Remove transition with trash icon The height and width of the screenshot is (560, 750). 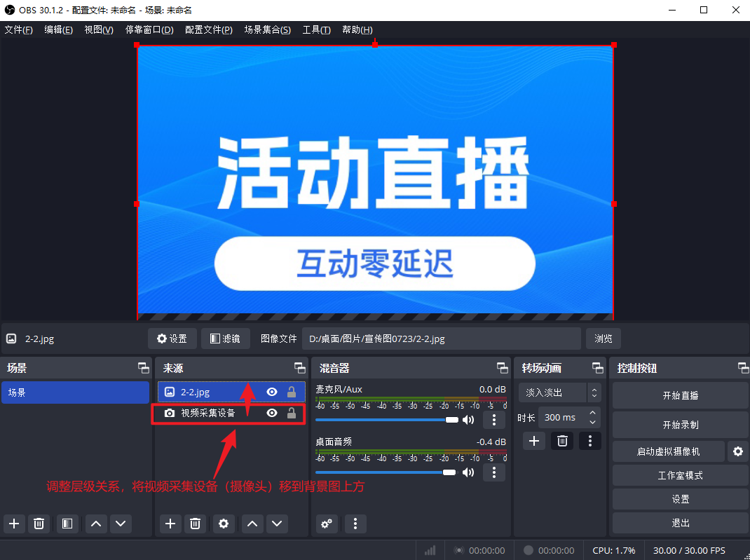tap(561, 441)
